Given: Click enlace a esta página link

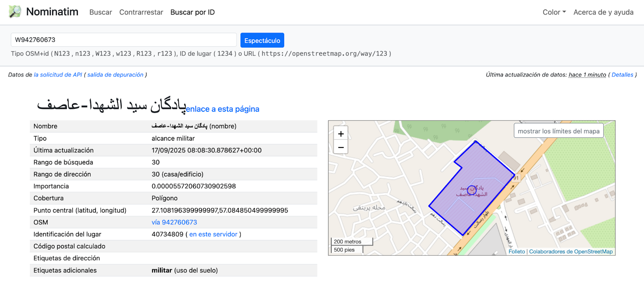Looking at the screenshot, I should pyautogui.click(x=223, y=109).
